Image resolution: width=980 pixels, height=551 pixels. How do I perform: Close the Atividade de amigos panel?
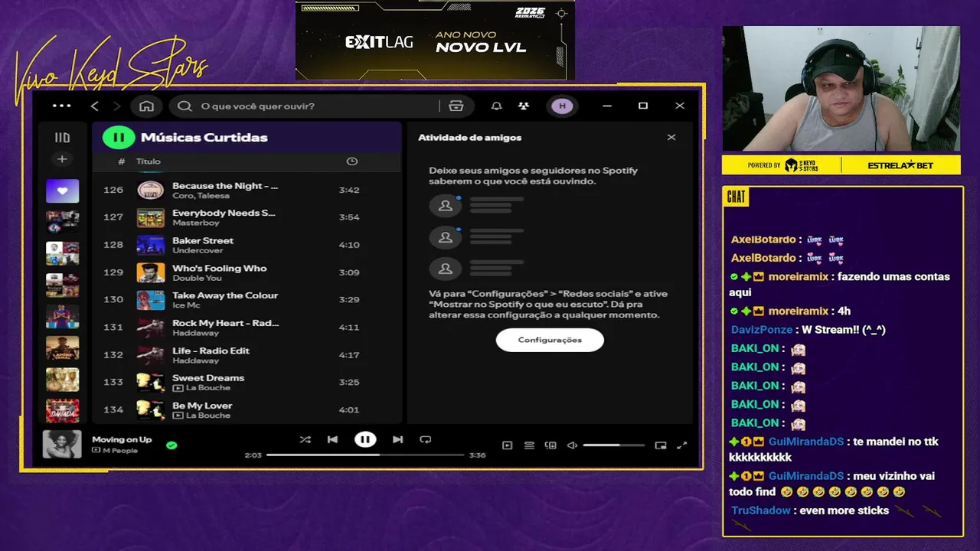coord(671,138)
